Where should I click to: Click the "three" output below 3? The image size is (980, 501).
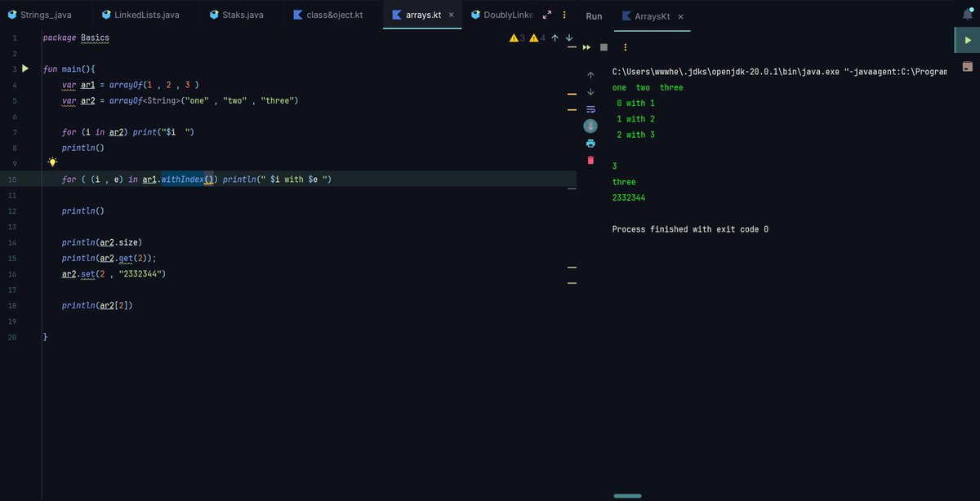tap(624, 182)
